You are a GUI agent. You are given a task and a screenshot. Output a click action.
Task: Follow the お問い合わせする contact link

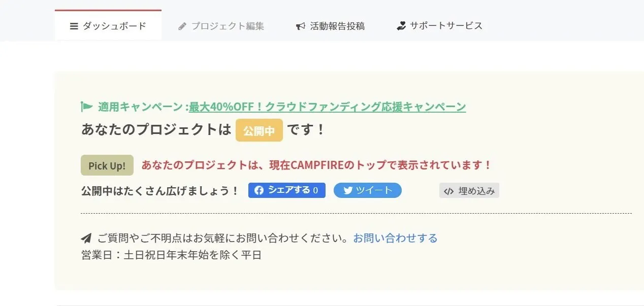[395, 238]
